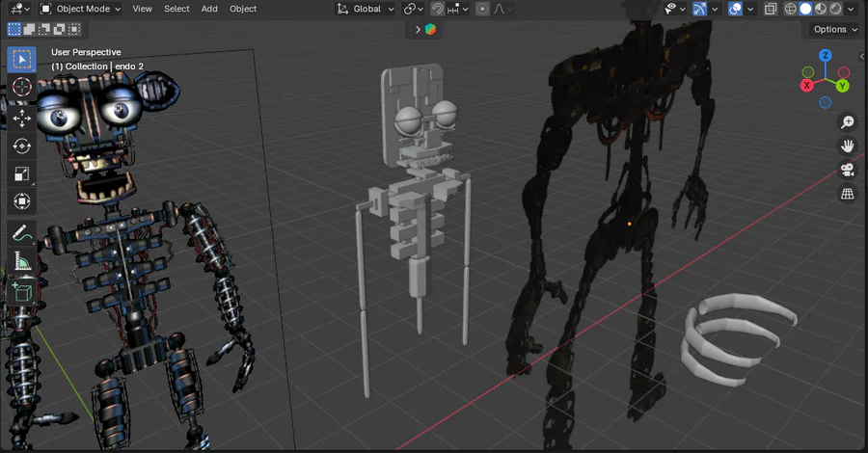868x453 pixels.
Task: Select intersect selection mode icon
Action: click(74, 29)
